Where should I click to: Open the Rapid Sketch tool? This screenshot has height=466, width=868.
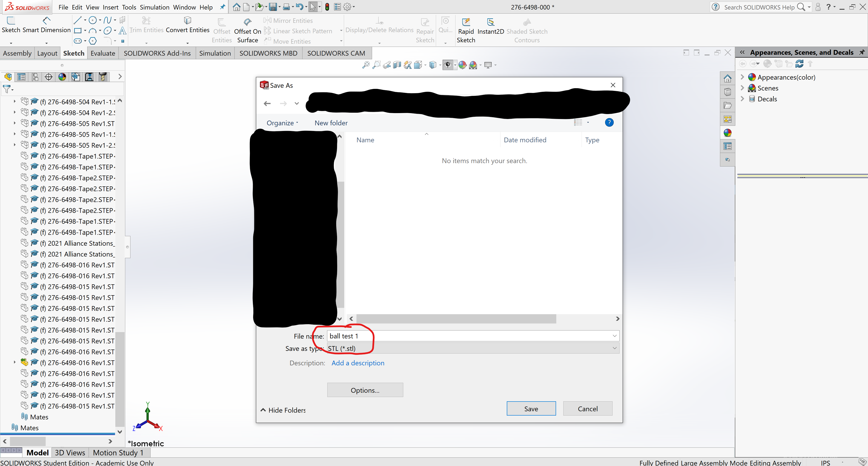tap(466, 31)
